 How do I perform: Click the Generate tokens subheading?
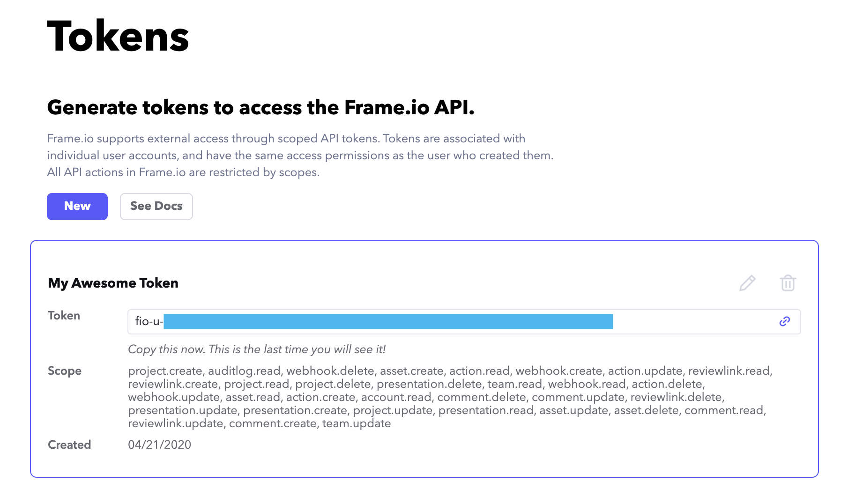[x=261, y=107]
